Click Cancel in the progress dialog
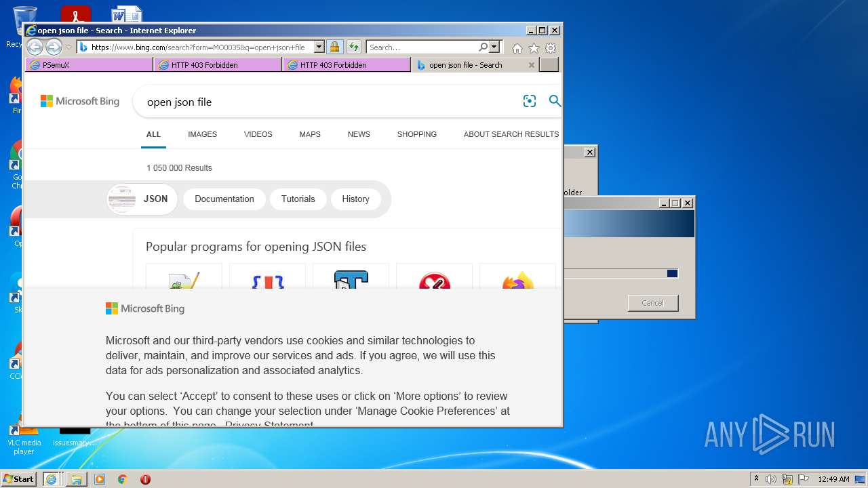 tap(653, 303)
